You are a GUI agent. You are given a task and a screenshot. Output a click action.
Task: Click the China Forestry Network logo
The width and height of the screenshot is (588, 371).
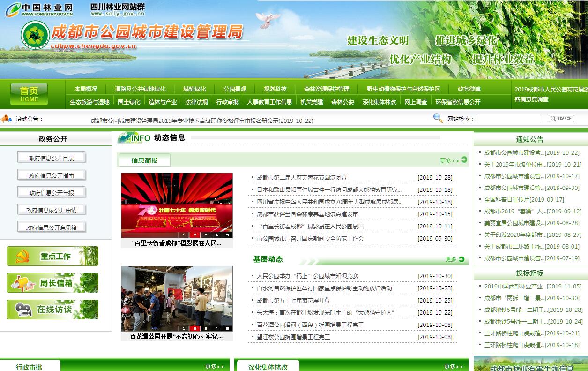click(39, 9)
